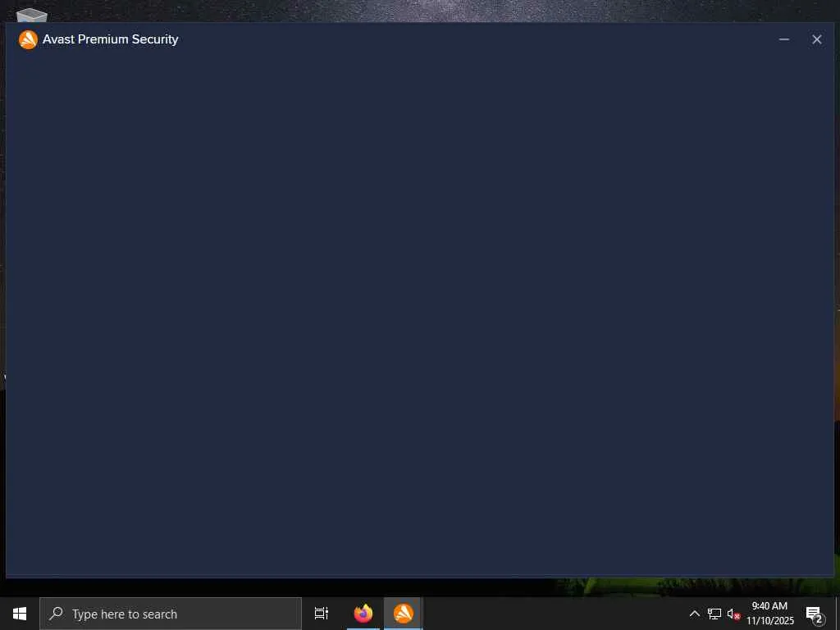Close the Avast Premium Security window
The width and height of the screenshot is (840, 630).
816,39
